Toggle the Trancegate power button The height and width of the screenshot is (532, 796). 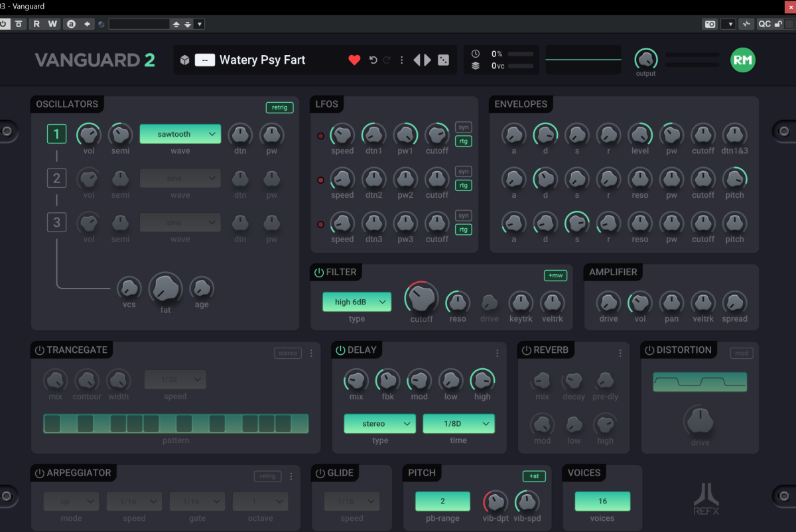(x=39, y=350)
